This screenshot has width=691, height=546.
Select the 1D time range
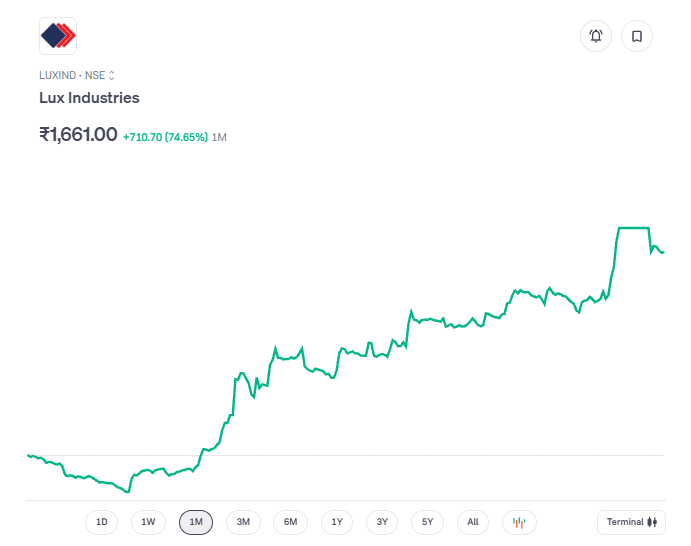[101, 522]
